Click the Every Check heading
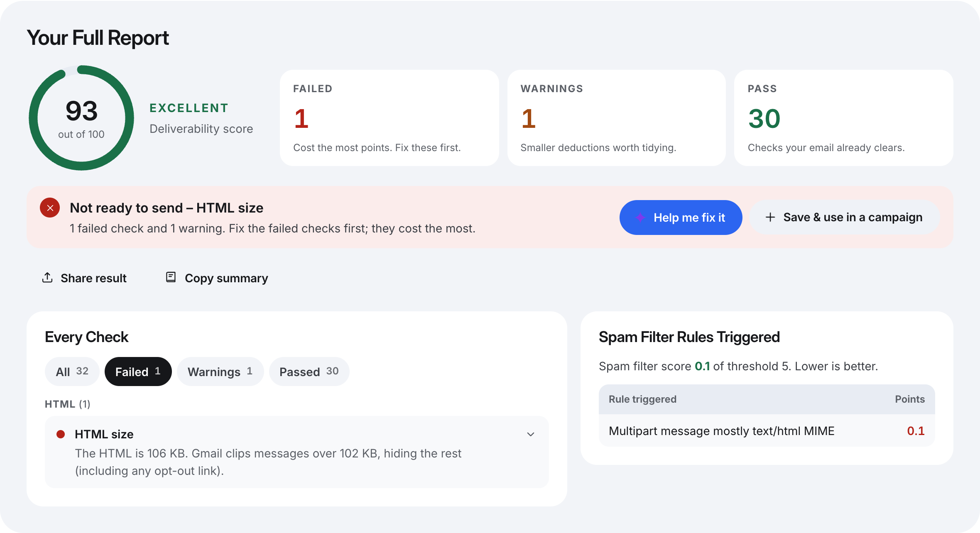This screenshot has height=533, width=980. [x=86, y=337]
